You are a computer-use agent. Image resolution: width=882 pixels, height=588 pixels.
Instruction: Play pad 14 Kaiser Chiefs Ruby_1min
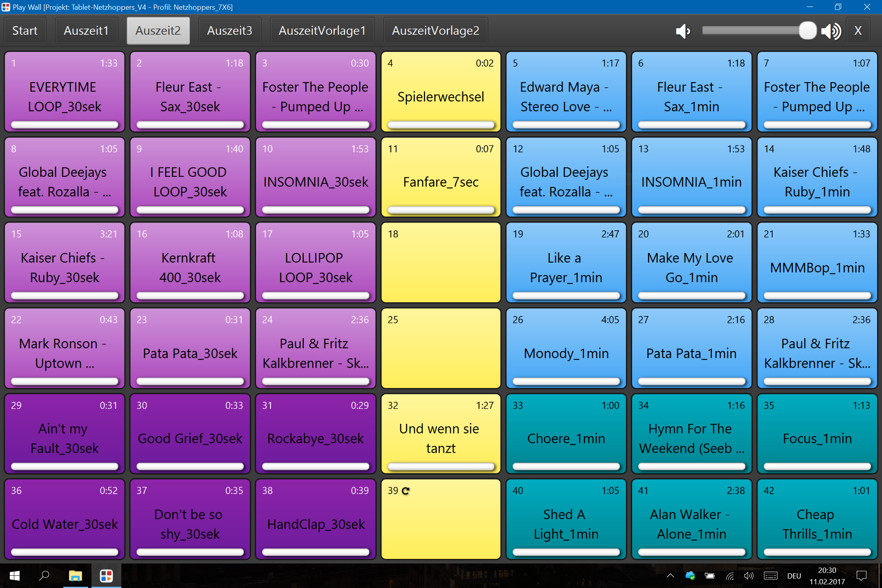pyautogui.click(x=817, y=177)
